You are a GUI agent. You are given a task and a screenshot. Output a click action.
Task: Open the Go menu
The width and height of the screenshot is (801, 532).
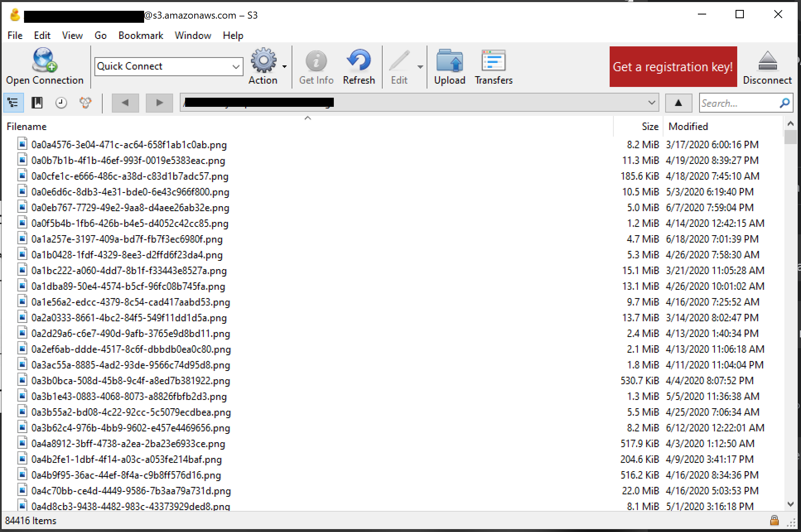click(x=100, y=36)
